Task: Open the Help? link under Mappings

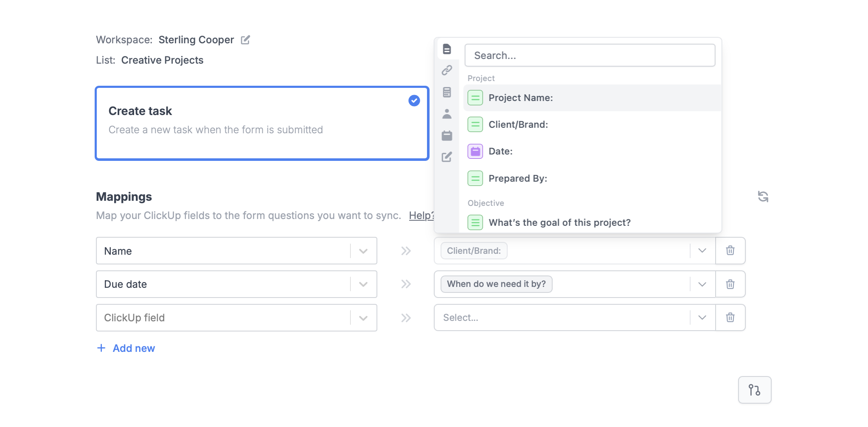Action: (x=421, y=216)
